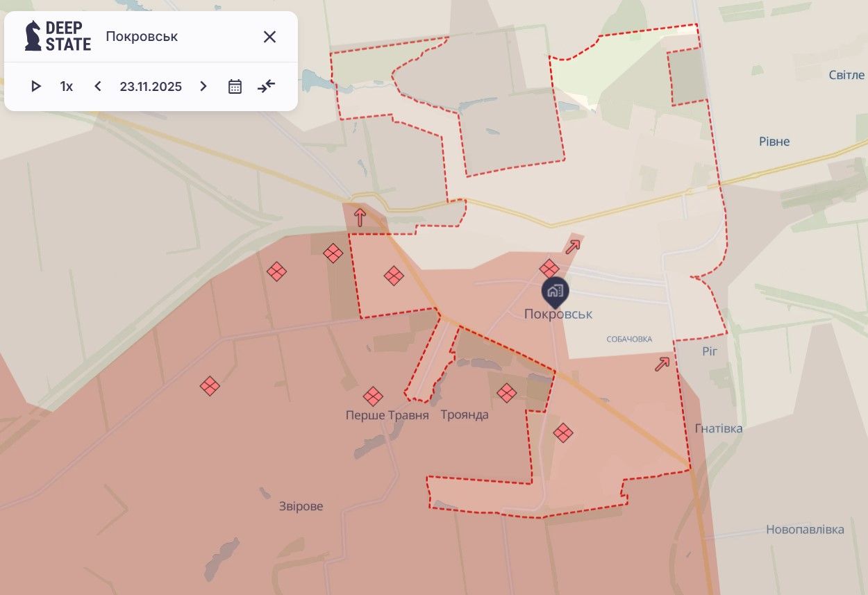Start timeline playback with the play button

pyautogui.click(x=36, y=86)
